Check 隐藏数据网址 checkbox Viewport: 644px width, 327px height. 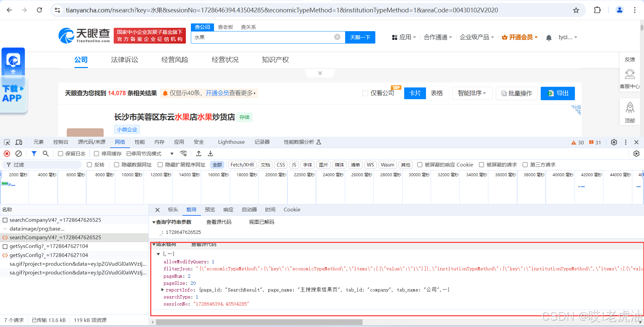[x=116, y=165]
